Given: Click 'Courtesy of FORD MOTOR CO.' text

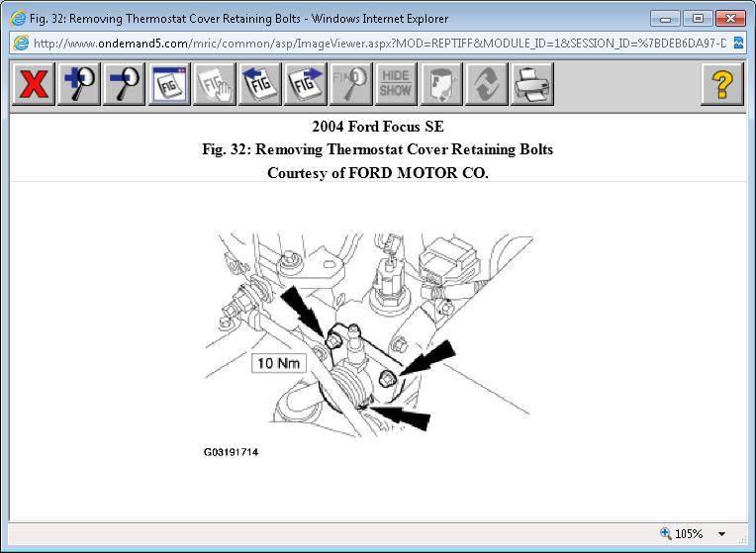Looking at the screenshot, I should pos(378,172).
